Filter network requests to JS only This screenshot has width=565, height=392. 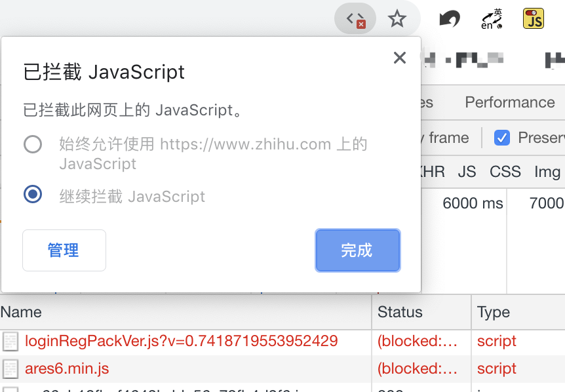(467, 172)
